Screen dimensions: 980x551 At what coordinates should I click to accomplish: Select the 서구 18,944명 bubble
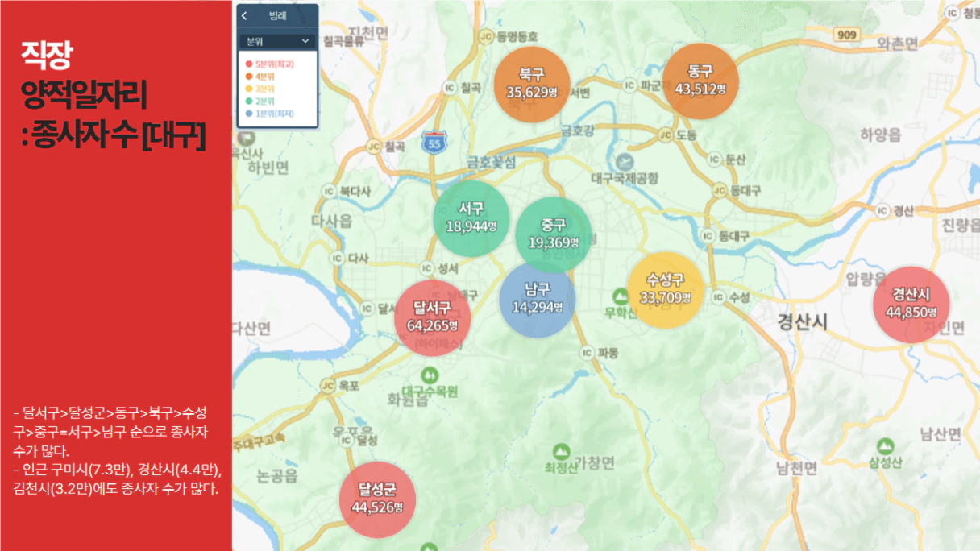click(471, 218)
